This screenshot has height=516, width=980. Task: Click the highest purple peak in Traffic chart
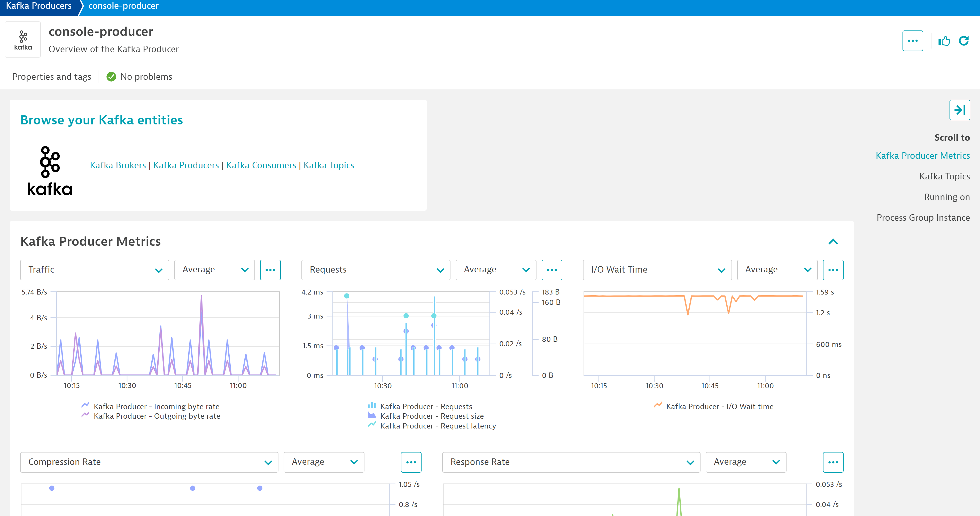(201, 297)
